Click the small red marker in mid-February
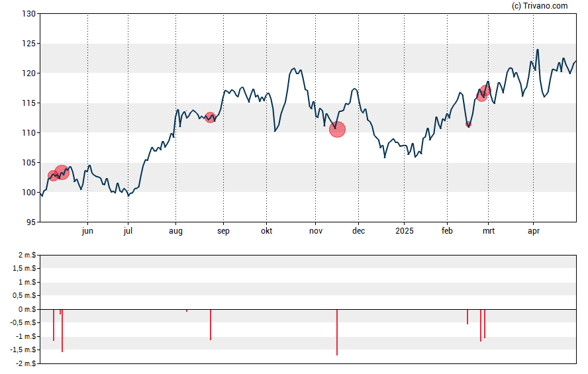Screen dimensions: 588x374 468,124
